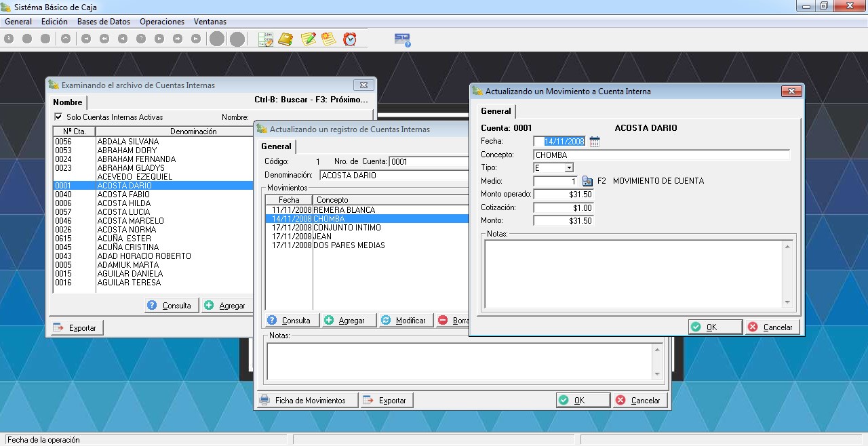868x446 pixels.
Task: Click OK in the Movimiento dialog
Action: pos(715,327)
